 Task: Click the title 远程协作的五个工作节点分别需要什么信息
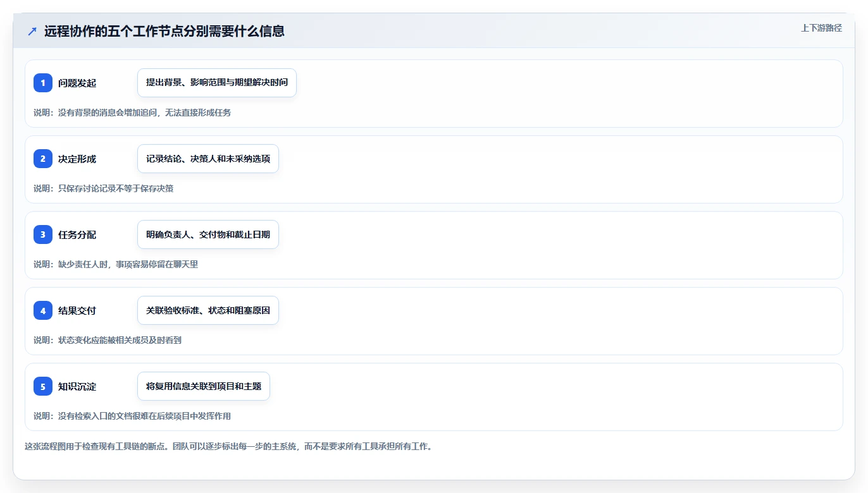(x=164, y=31)
